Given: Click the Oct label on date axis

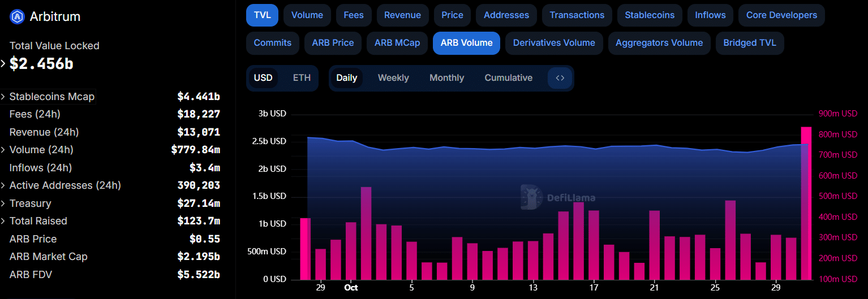Looking at the screenshot, I should pos(351,287).
